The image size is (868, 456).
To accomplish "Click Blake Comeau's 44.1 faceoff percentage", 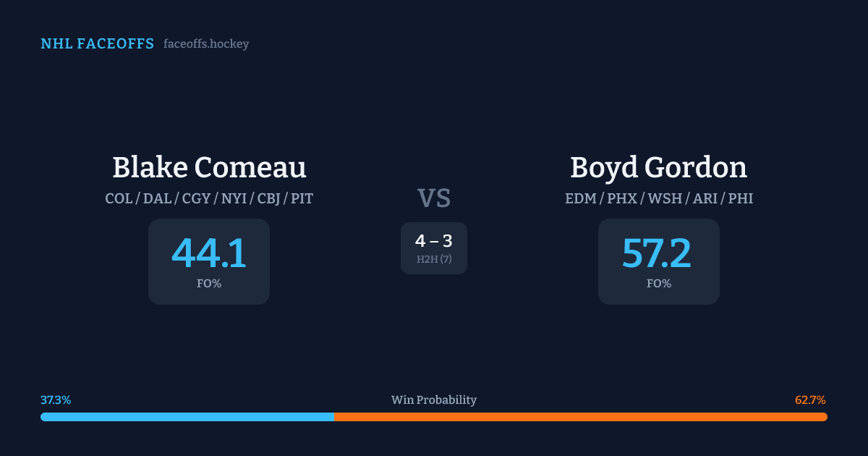I will point(209,253).
